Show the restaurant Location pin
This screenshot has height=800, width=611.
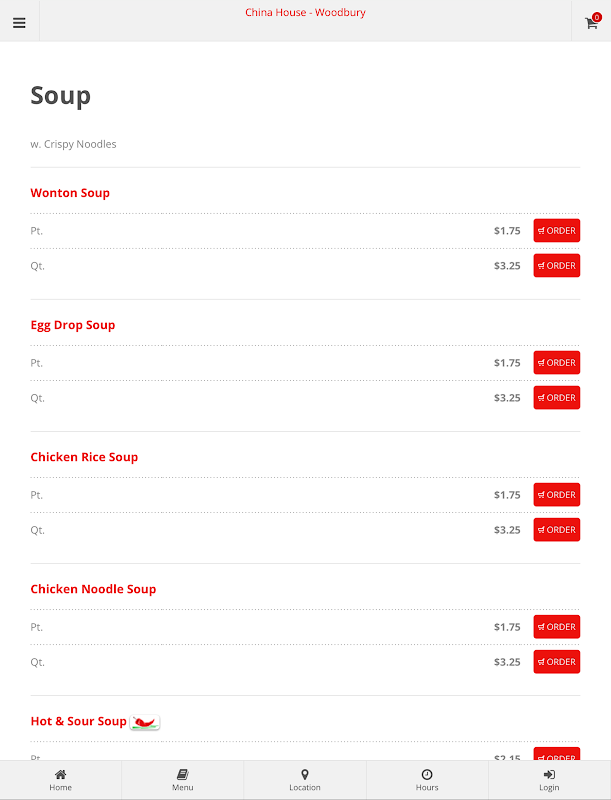305,780
